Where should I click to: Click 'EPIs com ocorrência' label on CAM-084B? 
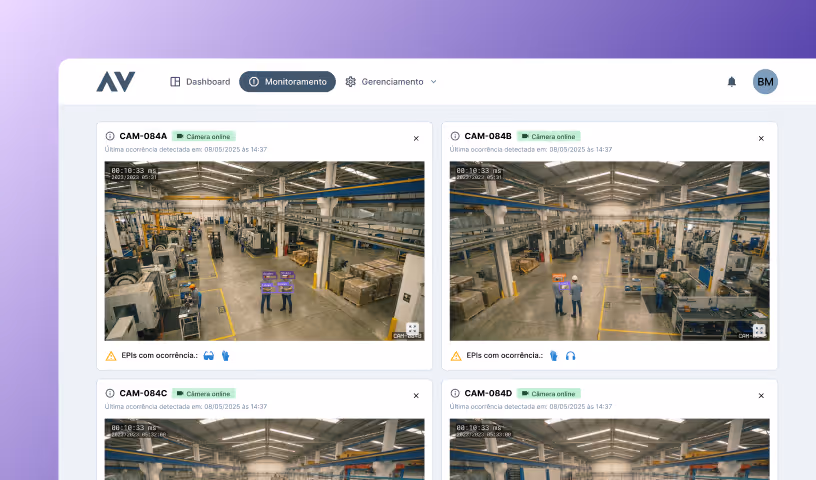pyautogui.click(x=504, y=355)
